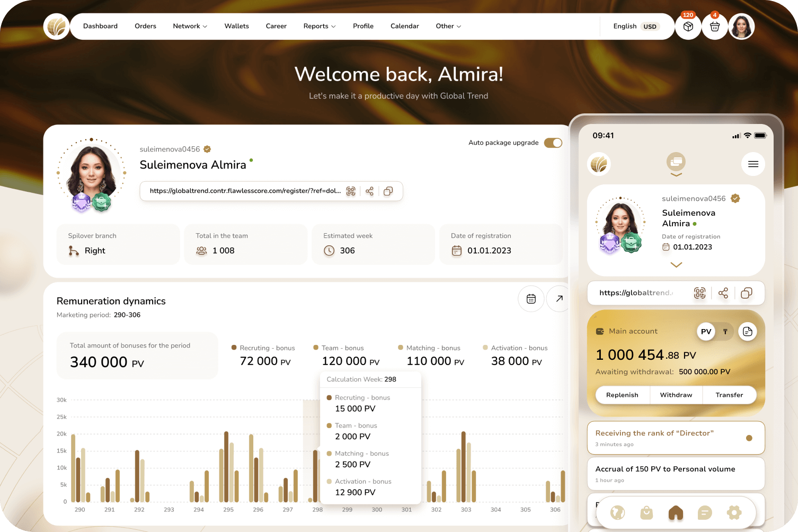This screenshot has height=532, width=798.
Task: Go to the Dashboard menu item
Action: click(x=100, y=26)
